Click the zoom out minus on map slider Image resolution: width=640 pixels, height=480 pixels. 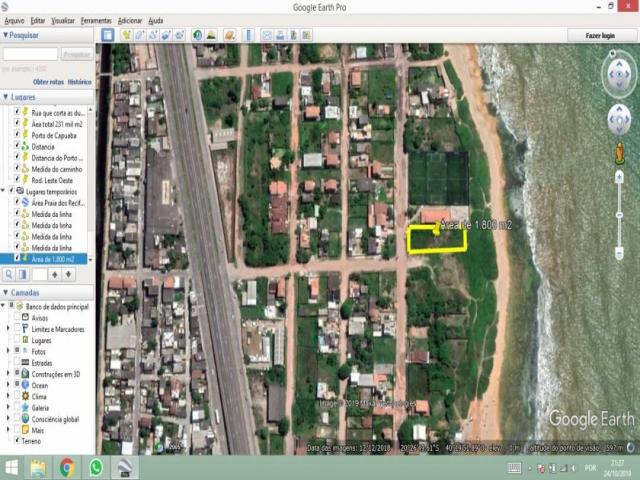619,254
